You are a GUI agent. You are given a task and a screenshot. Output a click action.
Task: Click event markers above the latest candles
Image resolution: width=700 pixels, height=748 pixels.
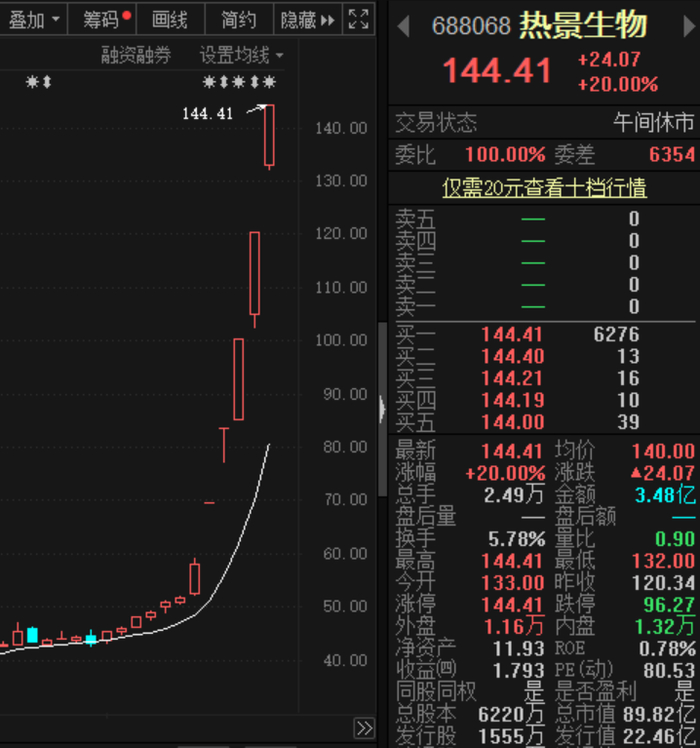click(239, 82)
